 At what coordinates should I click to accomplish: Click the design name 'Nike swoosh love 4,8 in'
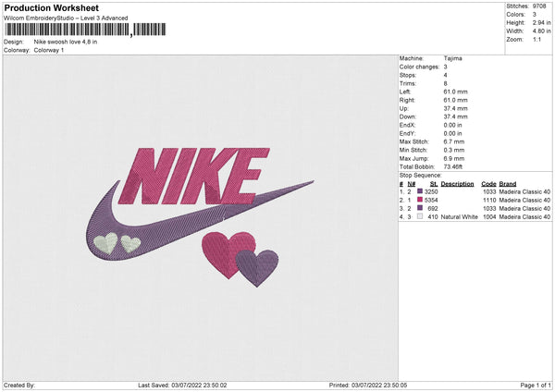point(66,42)
